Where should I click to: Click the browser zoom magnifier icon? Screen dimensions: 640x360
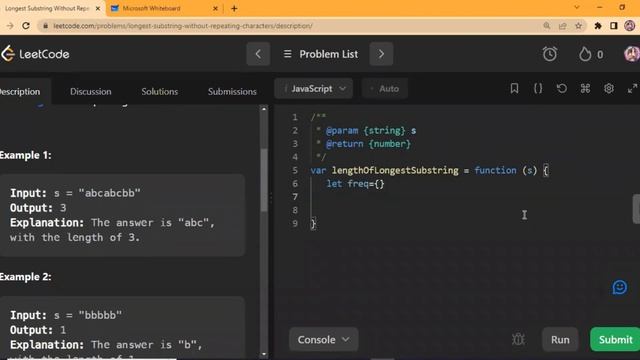tap(547, 26)
